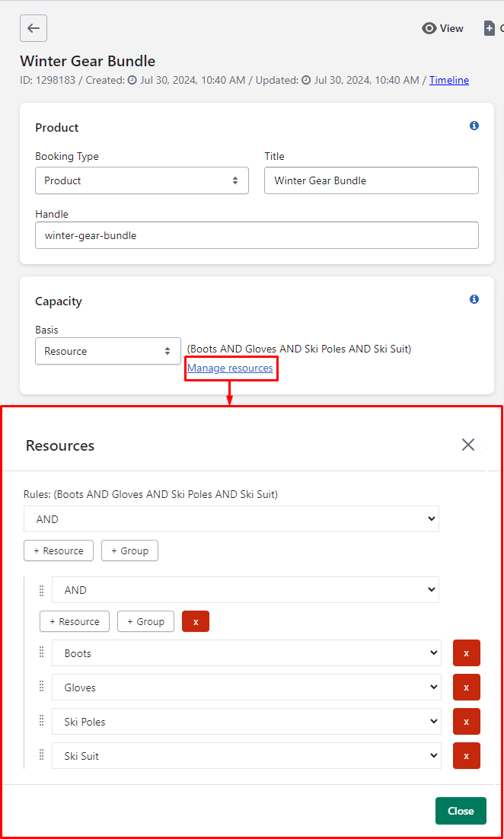Open the Timeline link
Image resolution: width=504 pixels, height=839 pixels.
449,80
